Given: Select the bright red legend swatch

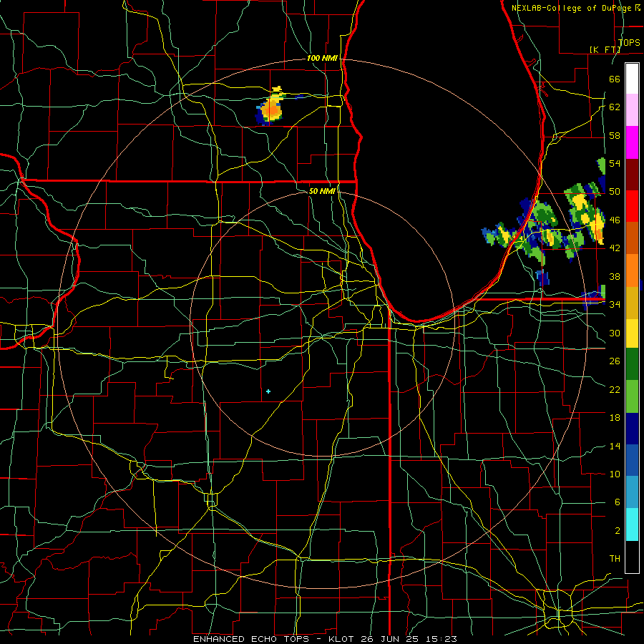Looking at the screenshot, I should pyautogui.click(x=632, y=206).
